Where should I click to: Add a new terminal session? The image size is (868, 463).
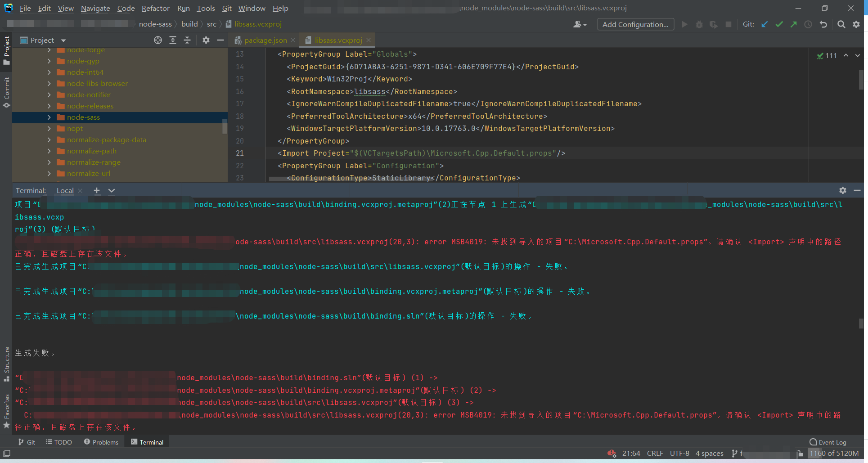[x=97, y=190]
